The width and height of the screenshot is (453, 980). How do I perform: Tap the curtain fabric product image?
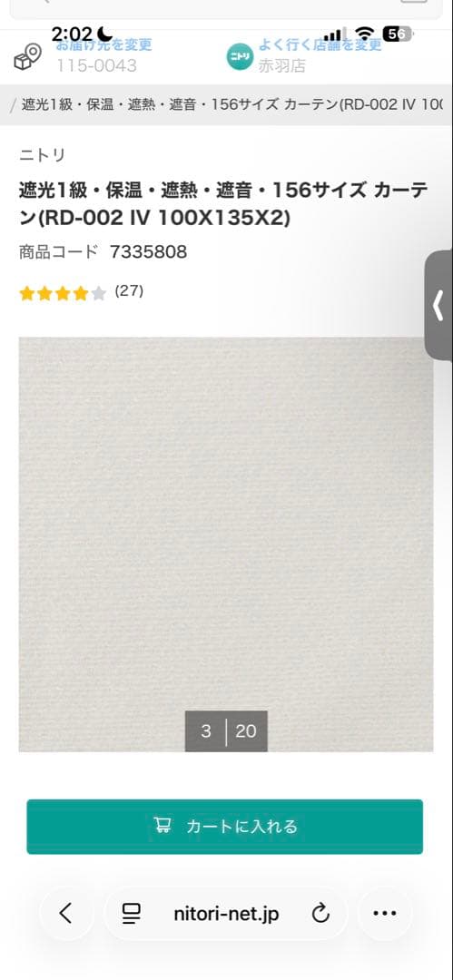[226, 544]
